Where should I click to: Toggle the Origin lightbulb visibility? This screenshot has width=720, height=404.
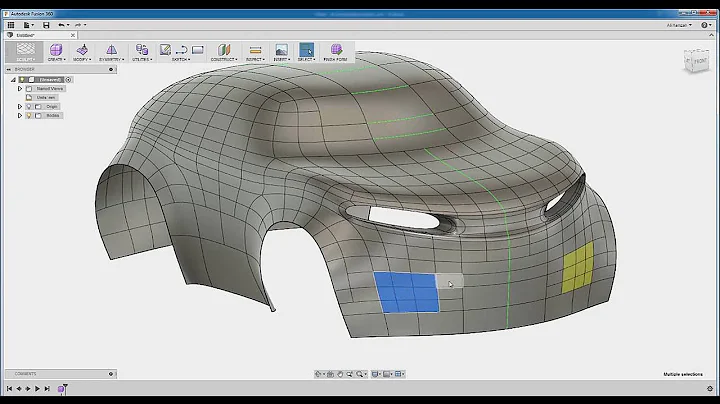coord(29,107)
